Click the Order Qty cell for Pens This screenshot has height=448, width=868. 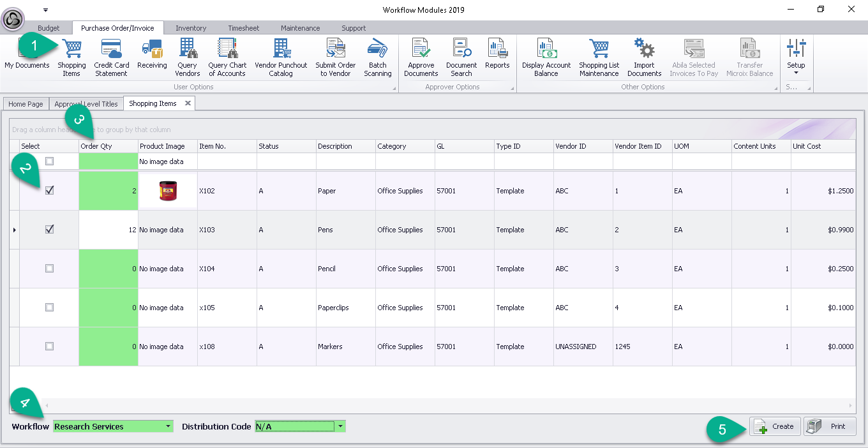tap(108, 230)
